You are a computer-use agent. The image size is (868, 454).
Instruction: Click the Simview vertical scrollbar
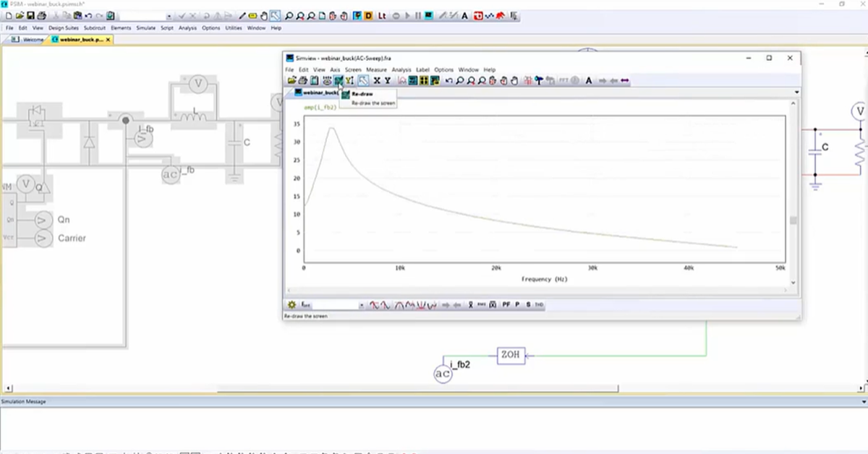coord(793,220)
